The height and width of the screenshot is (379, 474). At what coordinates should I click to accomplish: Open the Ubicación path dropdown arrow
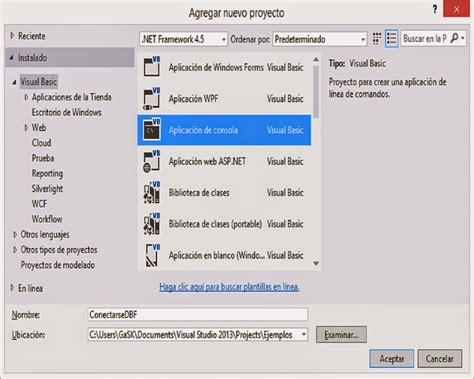[x=304, y=334]
